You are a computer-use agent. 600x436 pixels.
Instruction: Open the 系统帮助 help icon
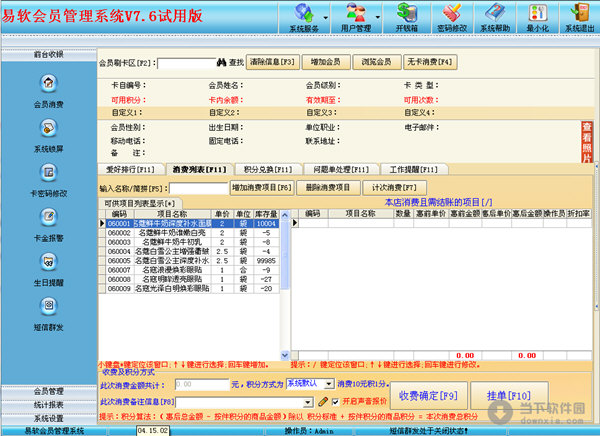click(x=495, y=18)
